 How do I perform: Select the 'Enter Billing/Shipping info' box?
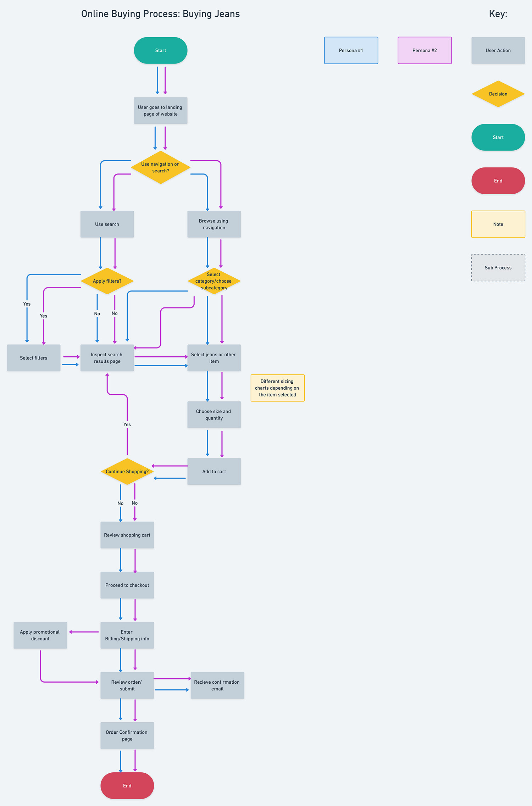coord(127,635)
